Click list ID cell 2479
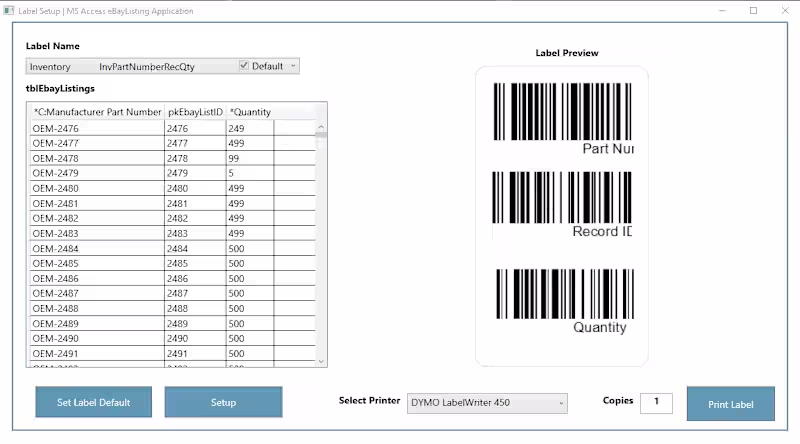 pyautogui.click(x=195, y=173)
